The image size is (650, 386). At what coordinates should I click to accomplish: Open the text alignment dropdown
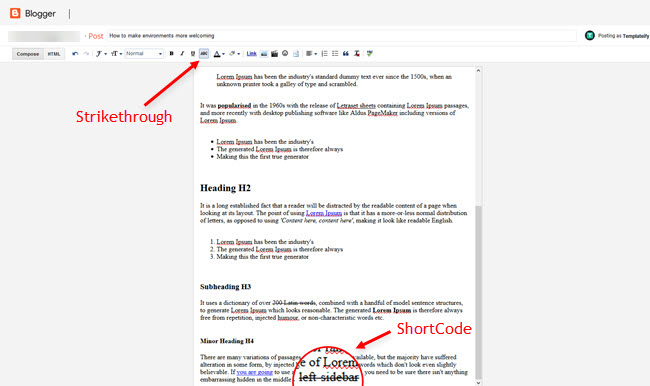point(311,53)
